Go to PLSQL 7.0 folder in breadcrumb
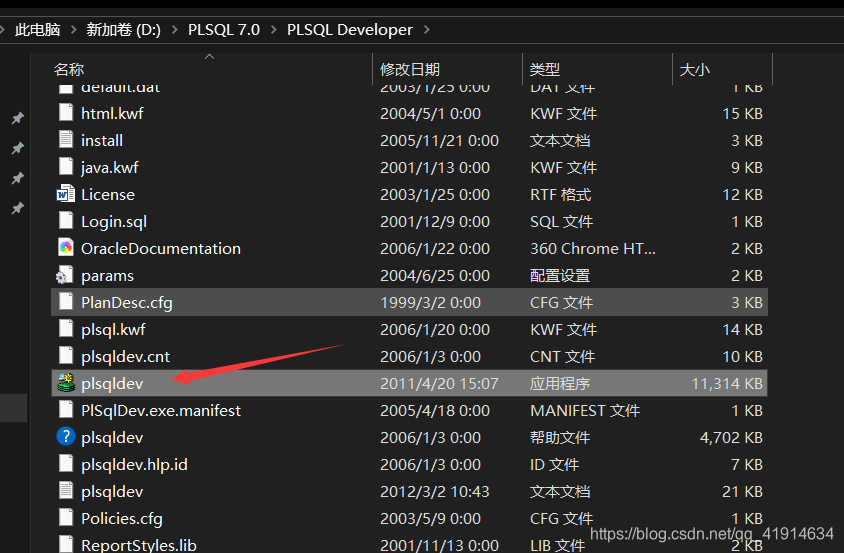The height and width of the screenshot is (553, 844). pos(223,30)
